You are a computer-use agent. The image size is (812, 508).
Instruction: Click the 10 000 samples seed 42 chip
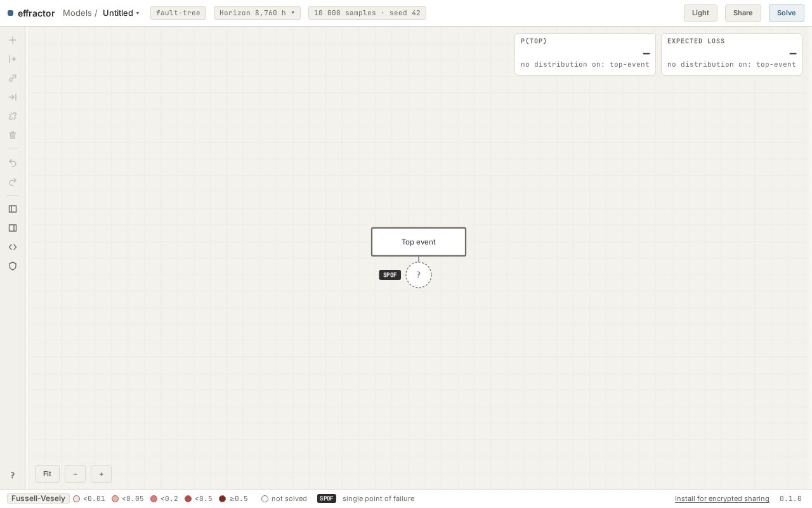point(367,13)
